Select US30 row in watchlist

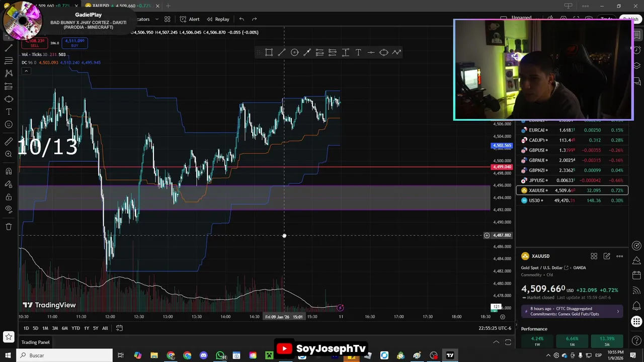(572, 201)
